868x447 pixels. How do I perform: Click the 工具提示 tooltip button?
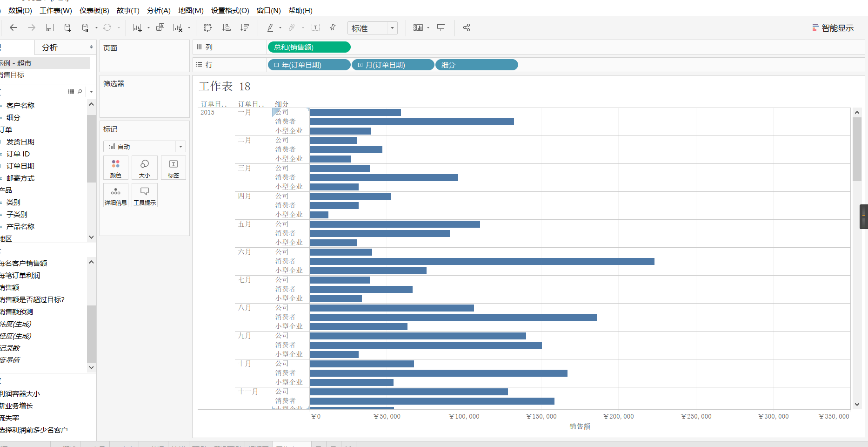click(145, 195)
